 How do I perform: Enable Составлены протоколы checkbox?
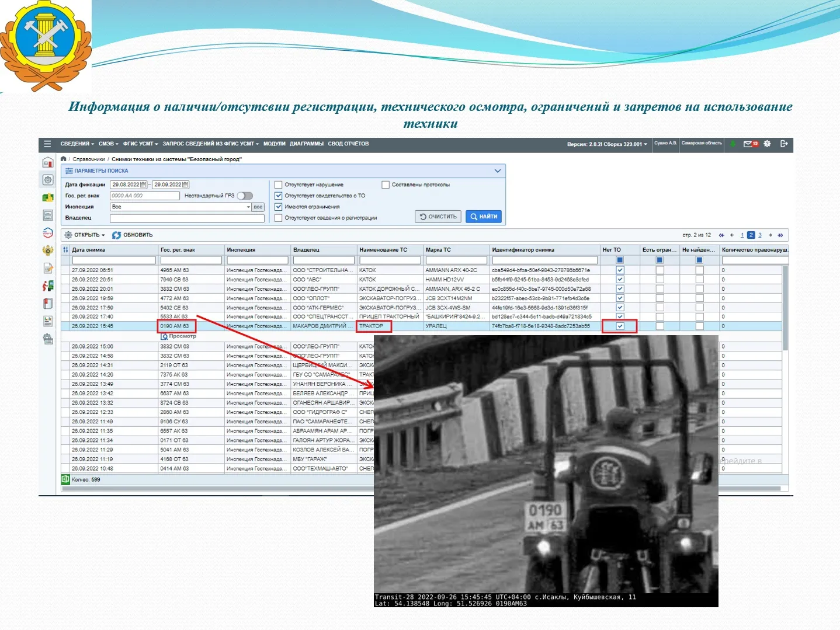click(x=386, y=185)
